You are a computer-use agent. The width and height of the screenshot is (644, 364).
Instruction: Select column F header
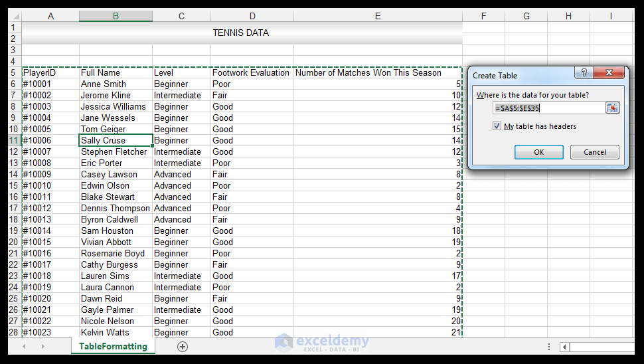484,16
